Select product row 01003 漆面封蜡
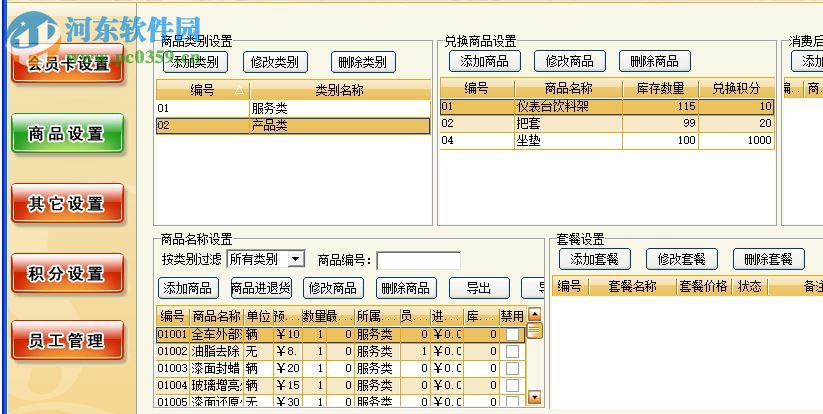Screen dimensions: 823x414 pyautogui.click(x=341, y=368)
